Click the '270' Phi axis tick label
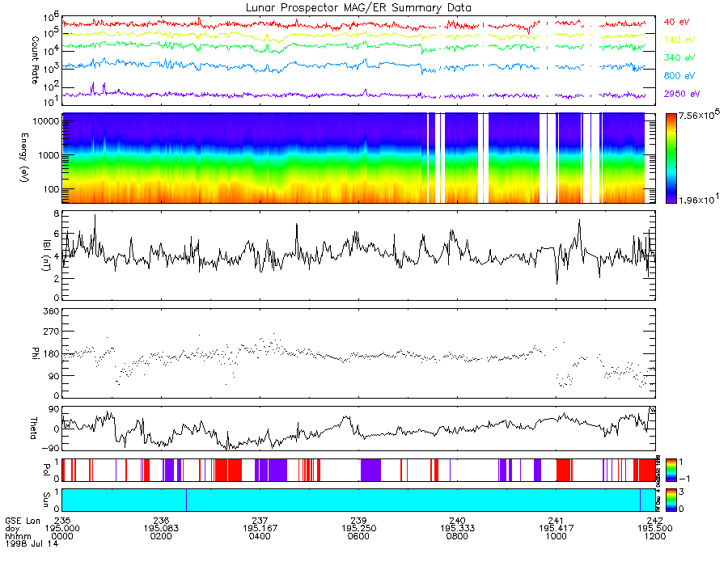Screen dimensions: 728x566 tap(52, 332)
